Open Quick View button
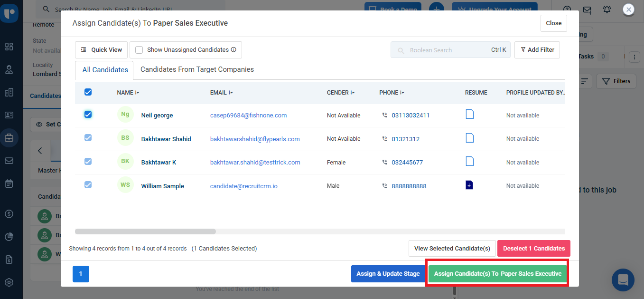The height and width of the screenshot is (299, 644). point(102,50)
